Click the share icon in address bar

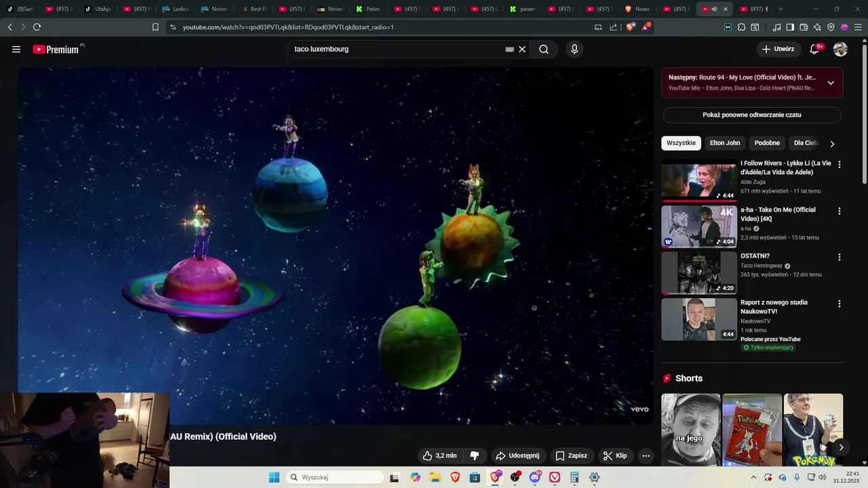(x=614, y=27)
